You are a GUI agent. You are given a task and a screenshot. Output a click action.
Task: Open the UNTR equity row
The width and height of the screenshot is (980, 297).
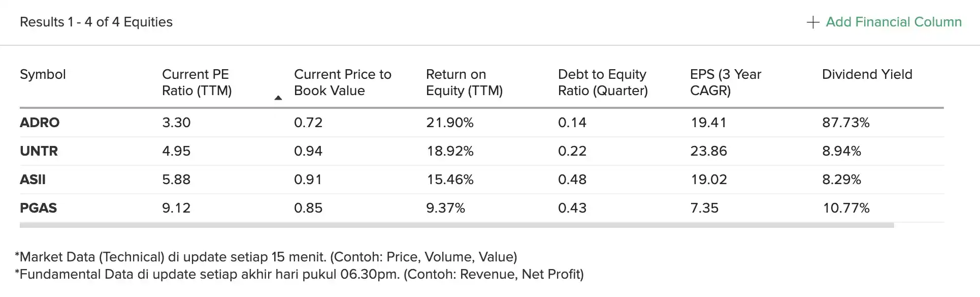point(39,151)
